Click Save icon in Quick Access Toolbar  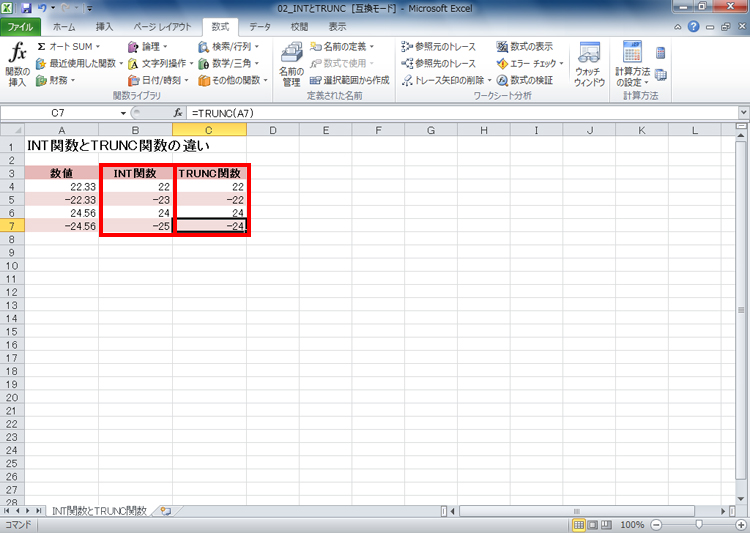[x=26, y=8]
